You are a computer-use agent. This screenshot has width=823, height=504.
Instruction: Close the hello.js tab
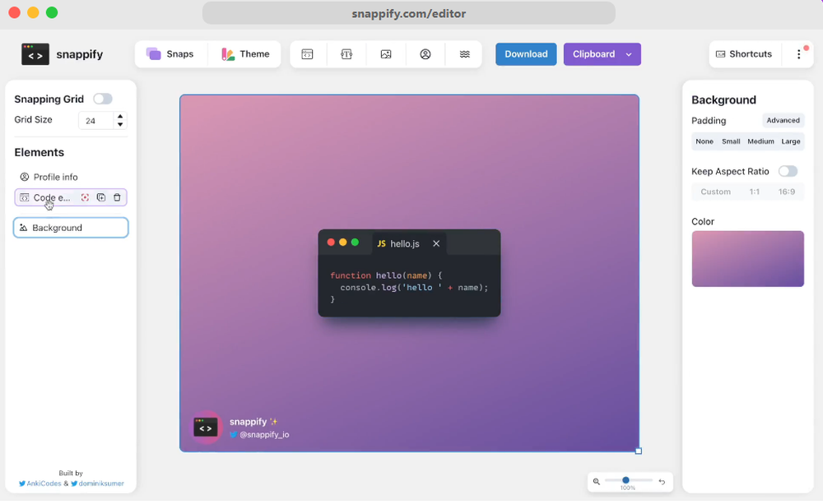click(x=436, y=243)
